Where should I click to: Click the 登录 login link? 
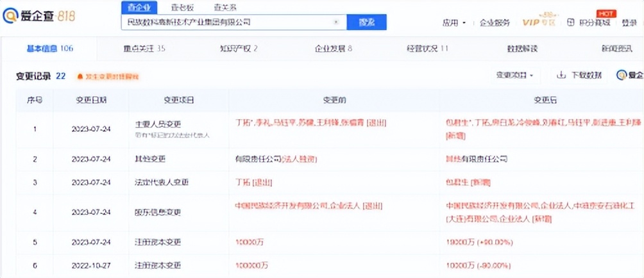coord(629,23)
